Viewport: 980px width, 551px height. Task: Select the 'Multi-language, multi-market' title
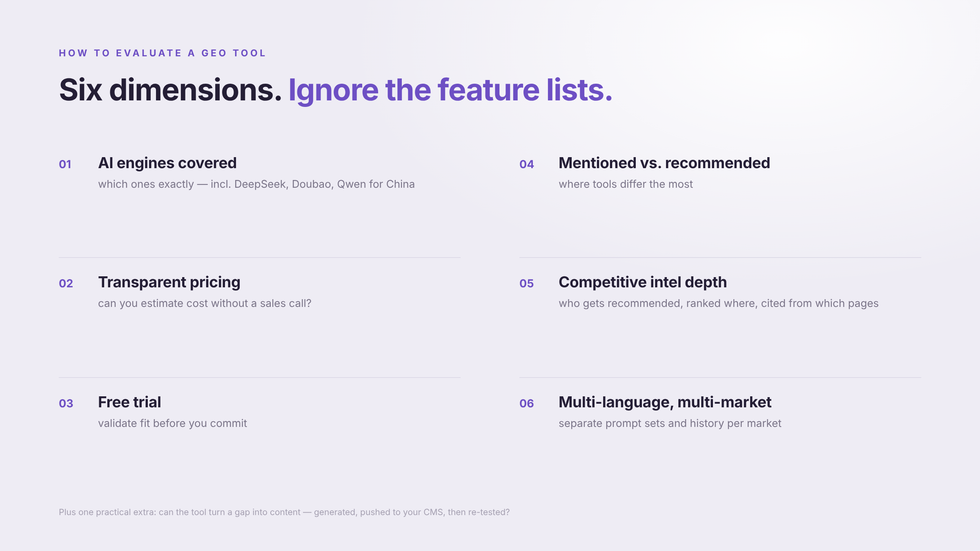pyautogui.click(x=665, y=402)
